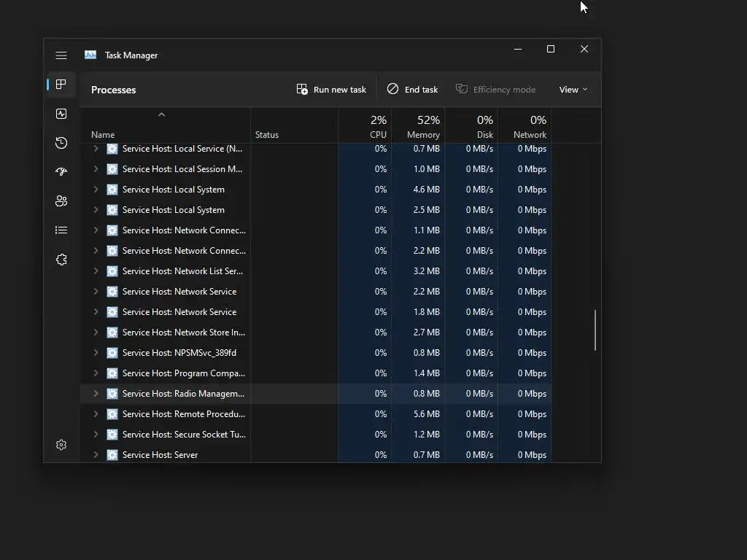Screen dimensions: 747x560
Task: Close the Task Manager window
Action: click(x=584, y=49)
